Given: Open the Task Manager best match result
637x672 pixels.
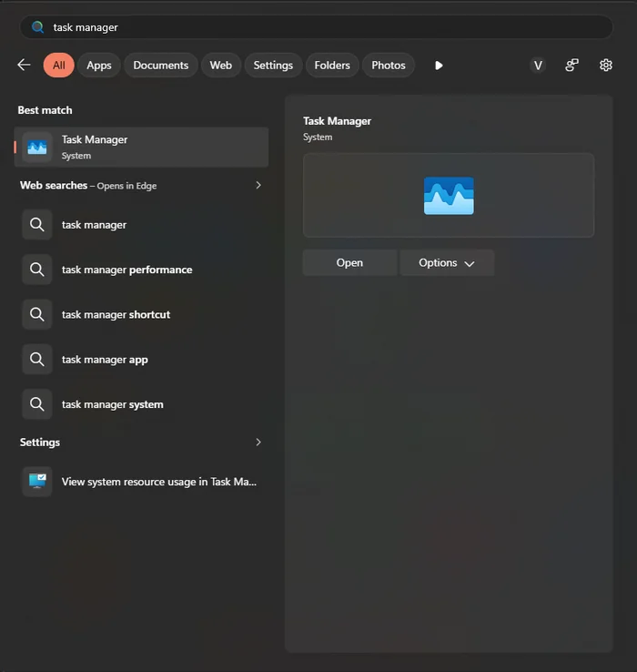Looking at the screenshot, I should coord(141,147).
